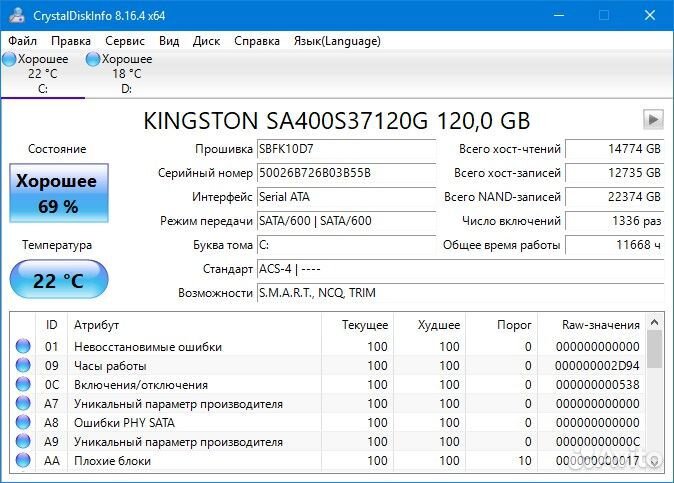
Task: Select the Ошибки PHY SATA row
Action: click(x=328, y=422)
